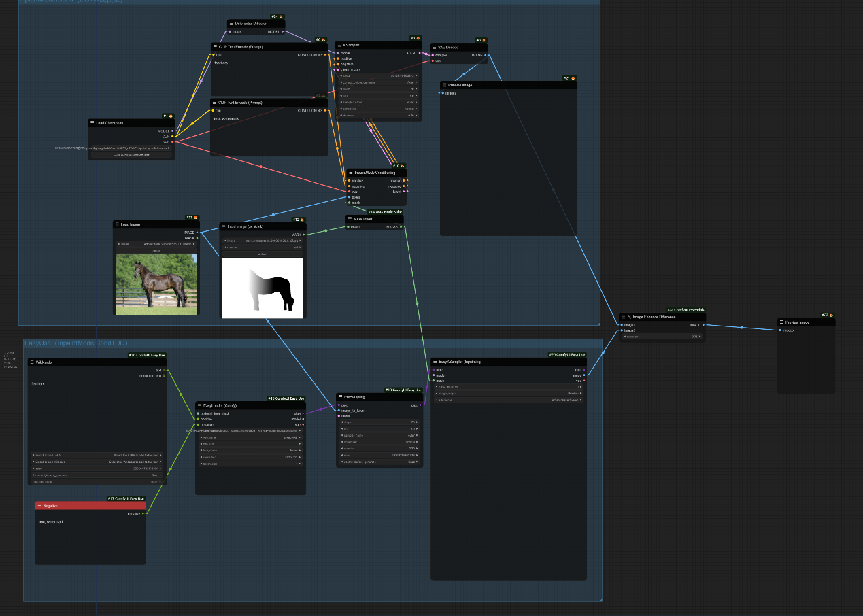Click the Mask Invert node's menu icon
Viewport: 863px width, 616px height.
pyautogui.click(x=350, y=219)
